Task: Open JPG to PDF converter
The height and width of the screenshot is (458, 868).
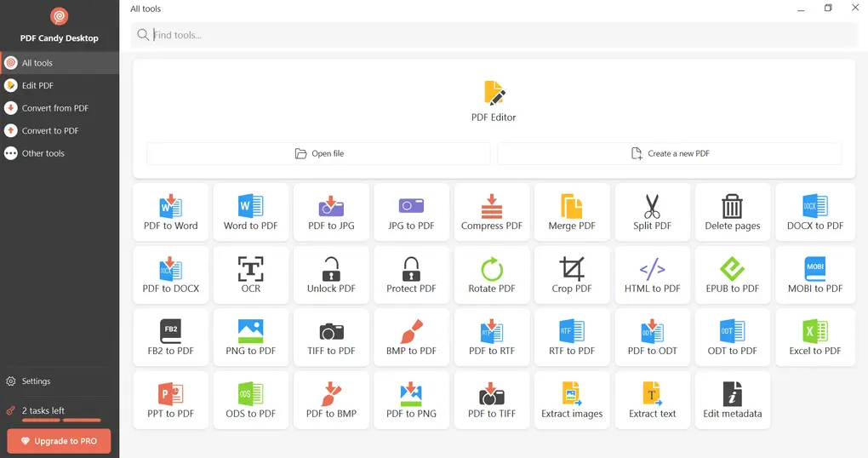Action: (411, 212)
